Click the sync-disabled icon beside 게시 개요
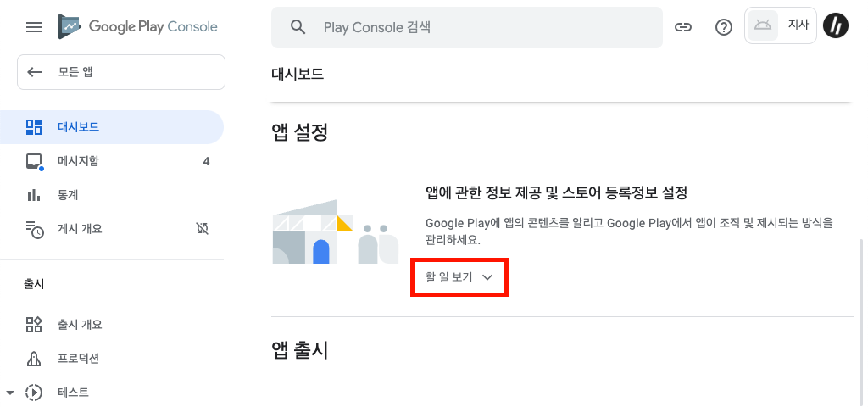The height and width of the screenshot is (407, 868). tap(202, 229)
